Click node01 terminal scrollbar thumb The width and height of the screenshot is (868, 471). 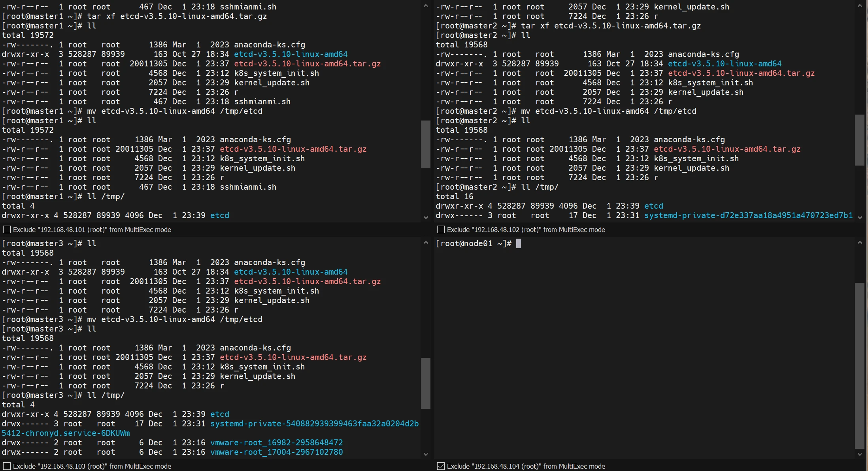tap(859, 365)
